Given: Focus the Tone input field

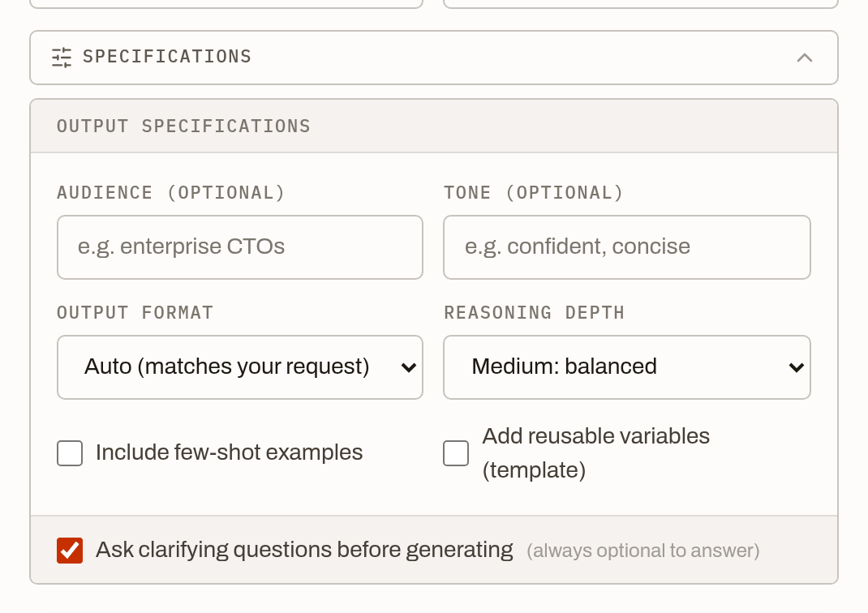Looking at the screenshot, I should [x=626, y=247].
